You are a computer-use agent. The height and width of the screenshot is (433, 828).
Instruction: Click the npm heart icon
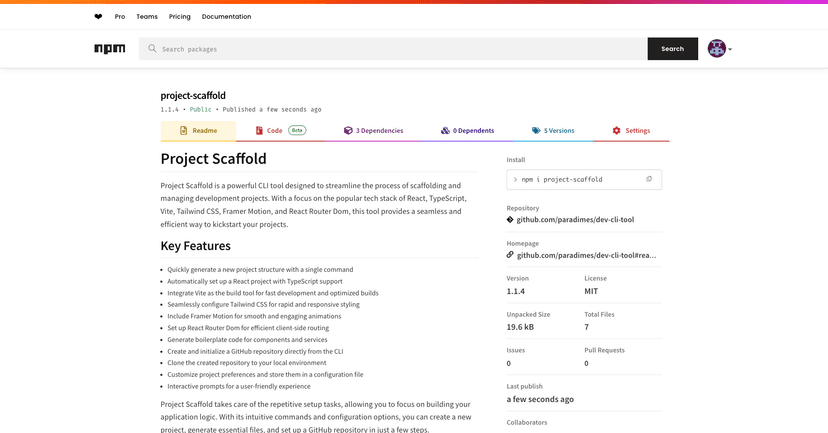(98, 17)
